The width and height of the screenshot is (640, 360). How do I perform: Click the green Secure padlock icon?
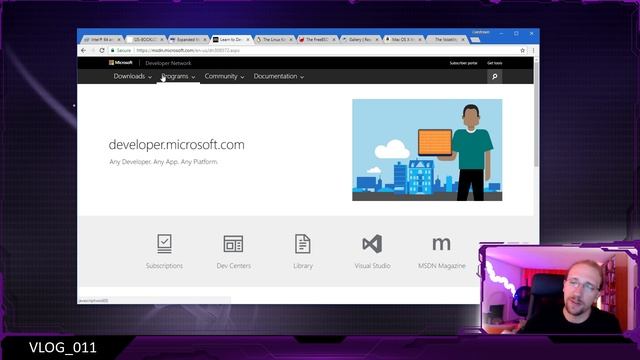pos(113,50)
